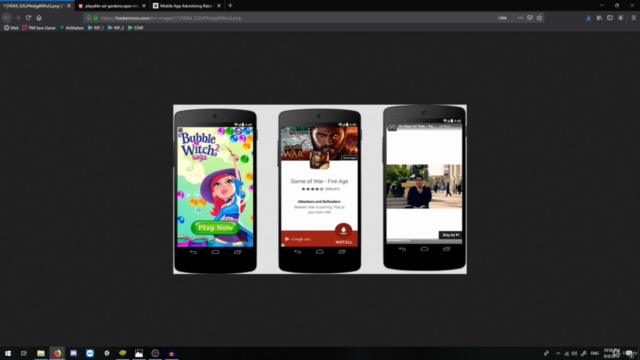Reset the 130% zoom level indicator

tap(502, 18)
